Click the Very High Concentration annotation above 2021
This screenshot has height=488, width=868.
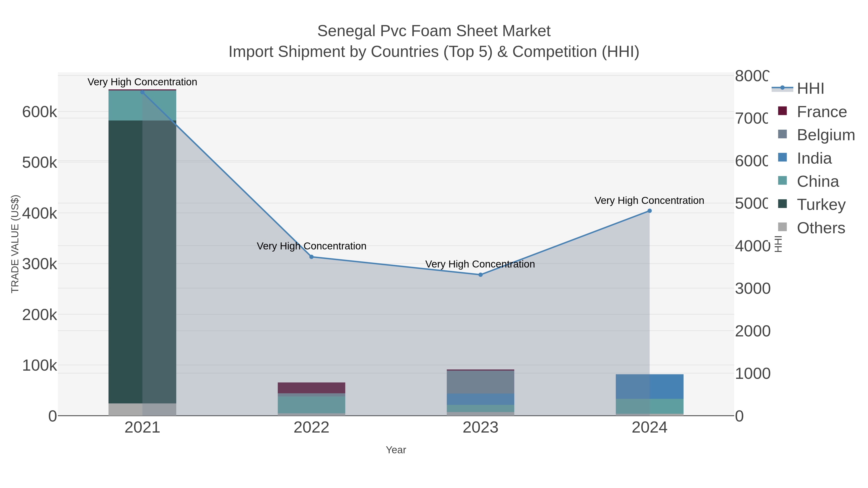(x=142, y=82)
